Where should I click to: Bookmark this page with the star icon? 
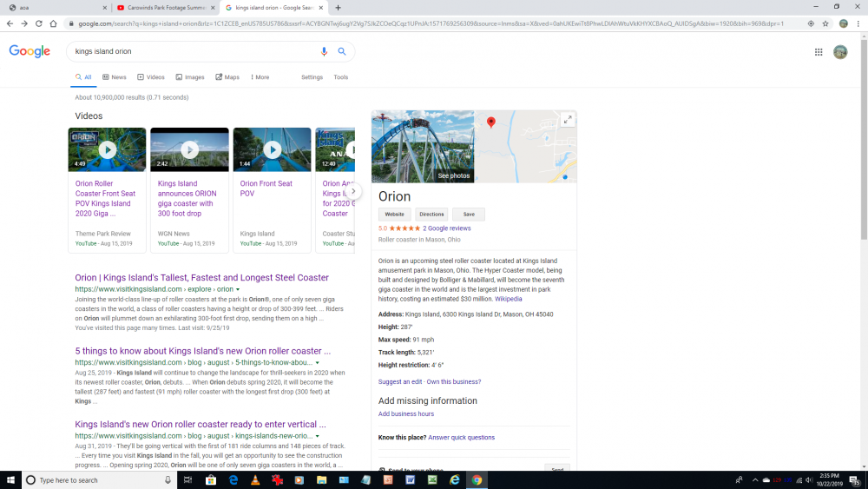825,23
